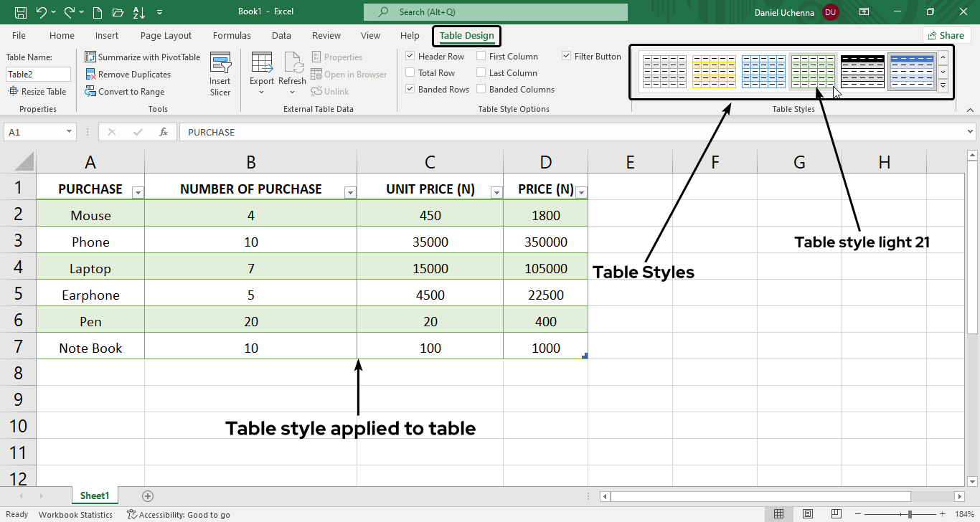The image size is (980, 522).
Task: Switch to Page Layout view from status bar
Action: click(x=807, y=514)
